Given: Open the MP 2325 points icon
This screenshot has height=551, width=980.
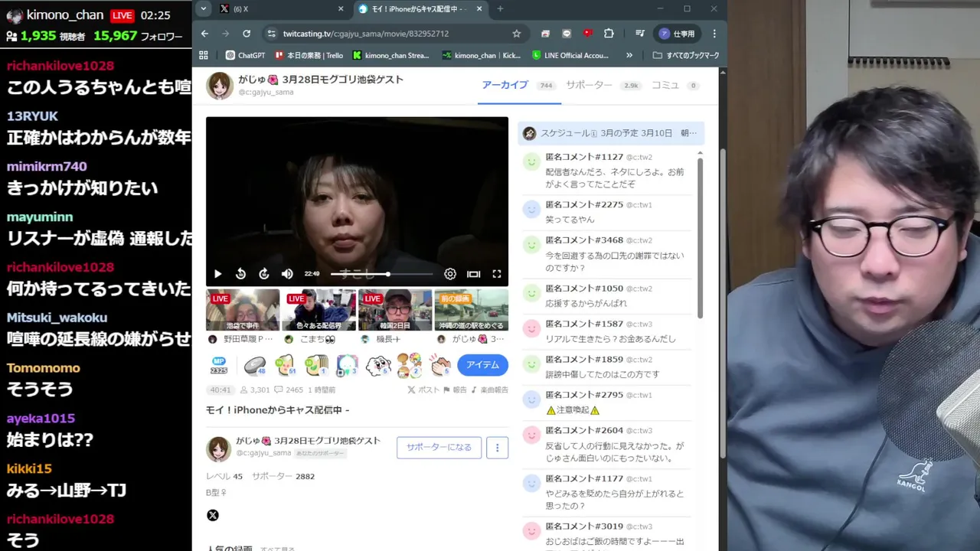Looking at the screenshot, I should 219,366.
